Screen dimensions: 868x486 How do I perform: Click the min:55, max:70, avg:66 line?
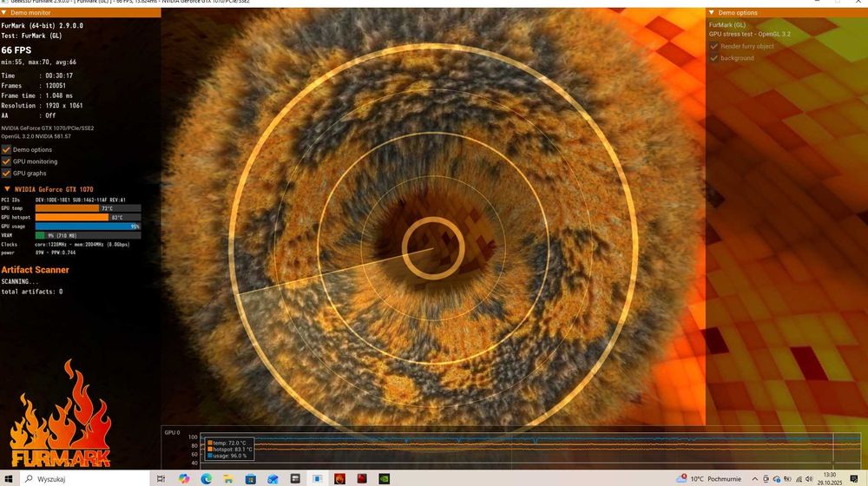coord(39,62)
